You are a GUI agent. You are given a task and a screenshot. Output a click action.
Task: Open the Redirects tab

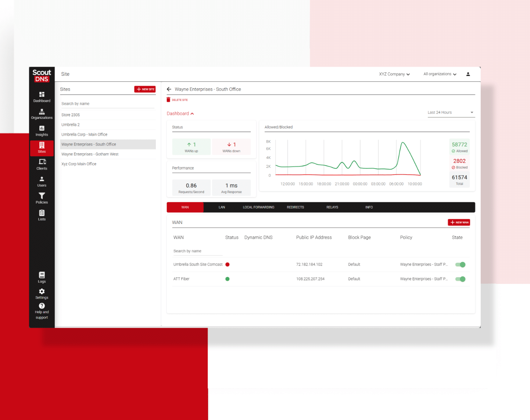click(295, 207)
